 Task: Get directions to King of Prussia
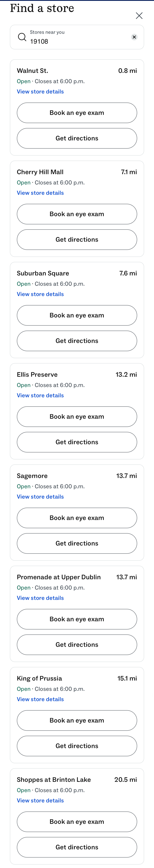(x=77, y=746)
